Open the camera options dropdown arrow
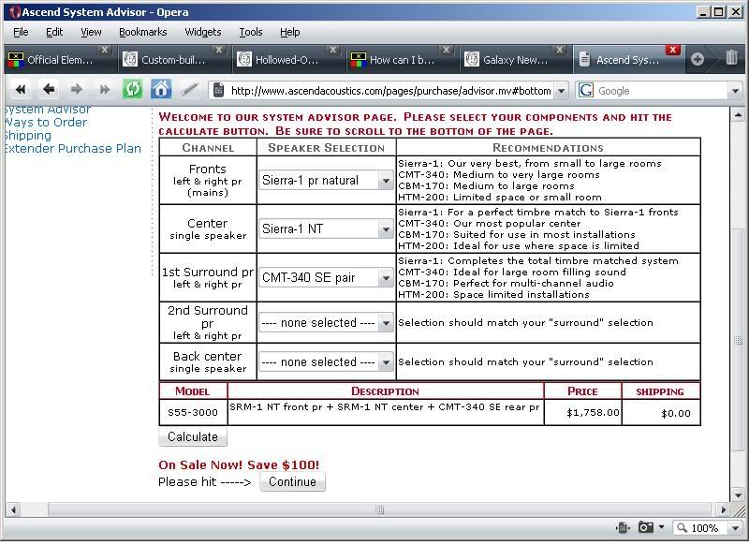 point(661,527)
